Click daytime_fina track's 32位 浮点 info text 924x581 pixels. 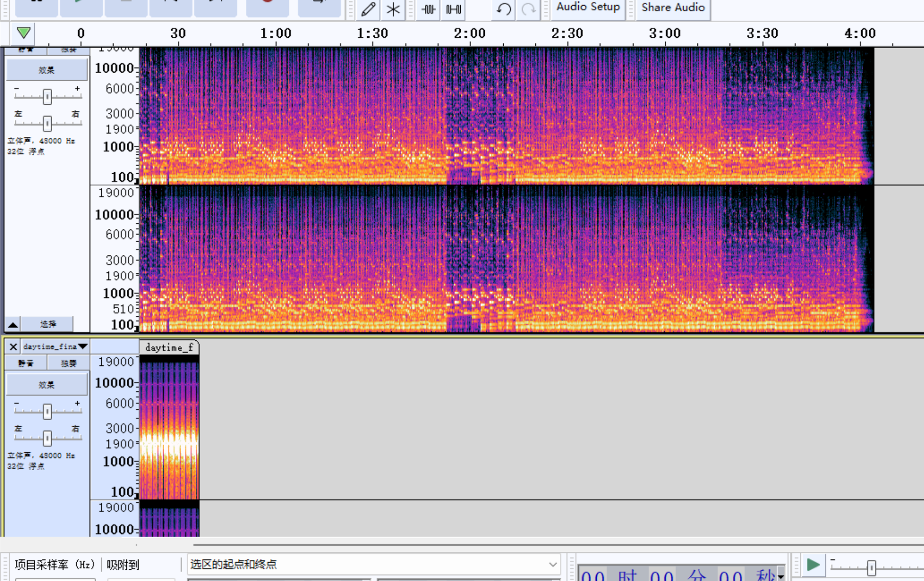click(x=26, y=466)
